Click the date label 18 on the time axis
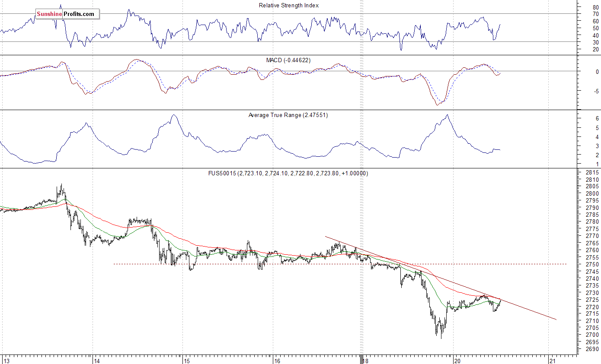The image size is (601, 364). click(366, 361)
